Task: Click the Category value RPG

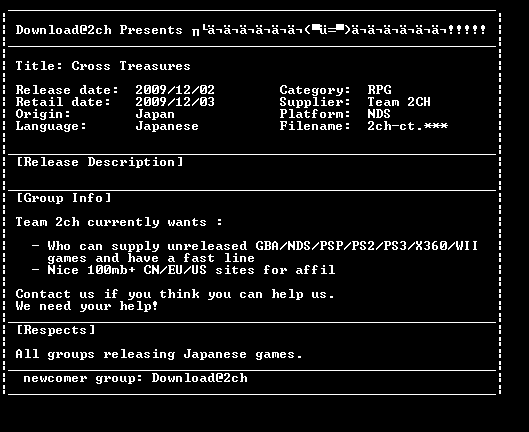Action: point(379,90)
